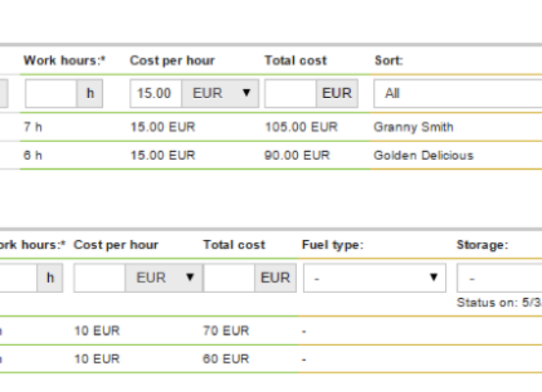The image size is (542, 392).
Task: Click the Sort field showing All
Action: (x=458, y=93)
